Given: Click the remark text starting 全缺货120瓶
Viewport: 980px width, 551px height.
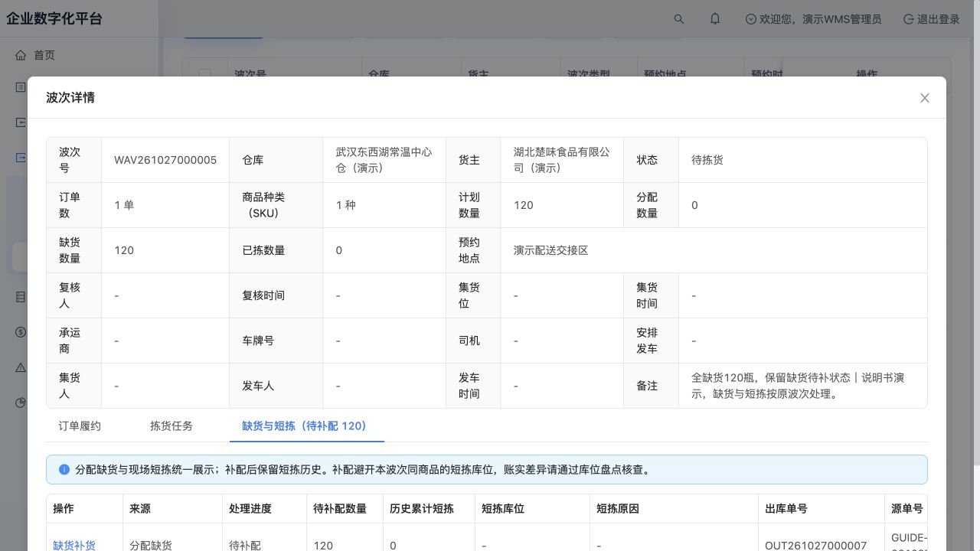Looking at the screenshot, I should [798, 386].
